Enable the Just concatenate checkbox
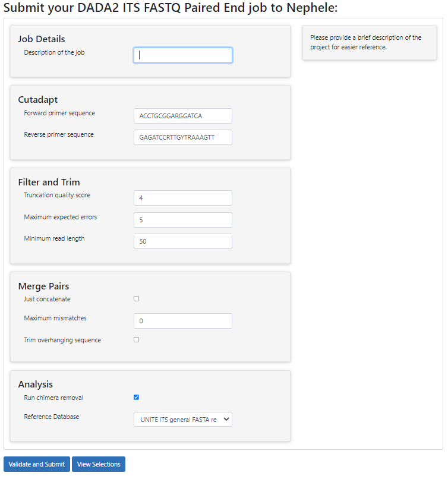The height and width of the screenshot is (479, 448). coord(136,298)
